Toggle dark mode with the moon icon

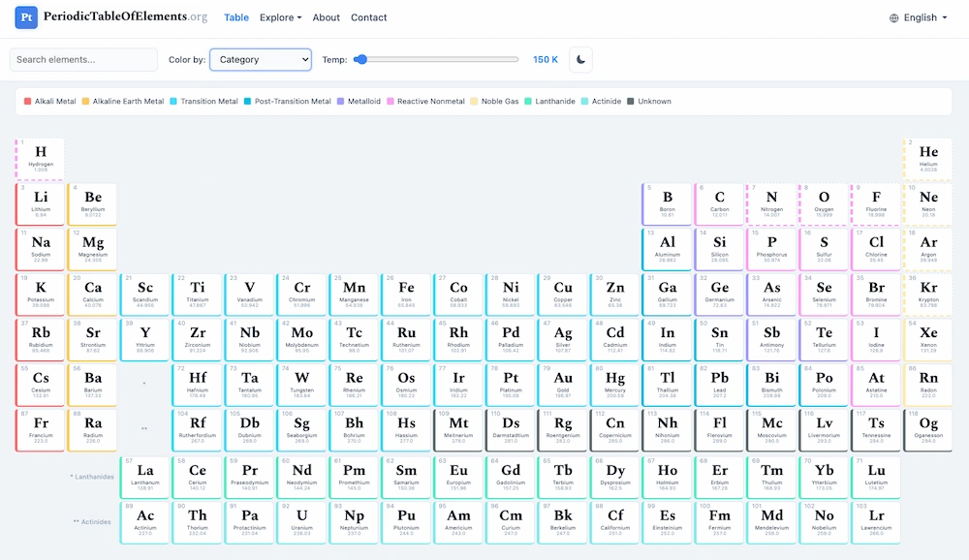pos(579,59)
